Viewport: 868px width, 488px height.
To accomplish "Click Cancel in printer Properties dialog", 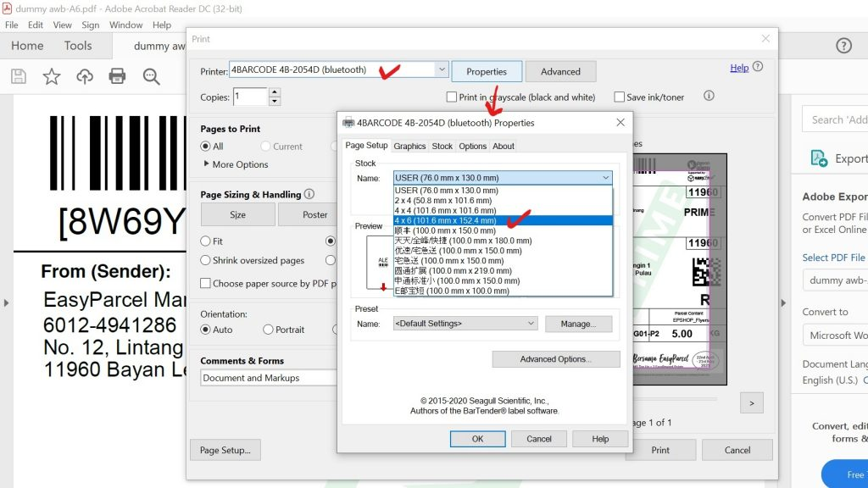I will pos(539,439).
